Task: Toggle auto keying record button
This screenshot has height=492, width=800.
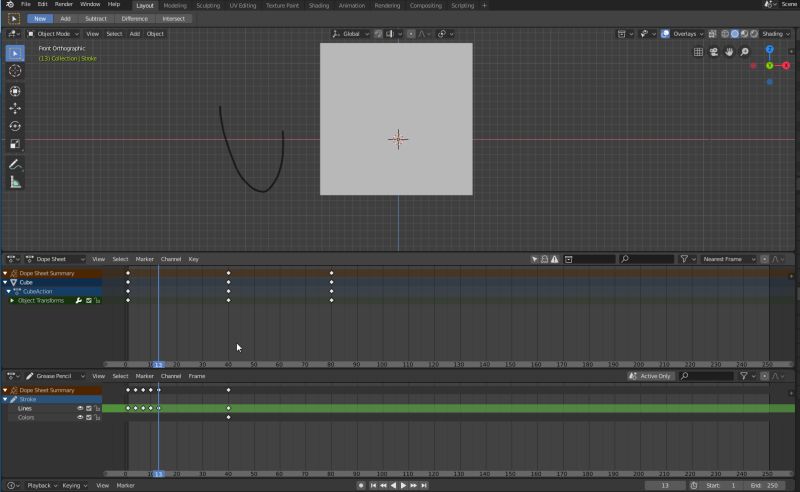Action: [361, 485]
